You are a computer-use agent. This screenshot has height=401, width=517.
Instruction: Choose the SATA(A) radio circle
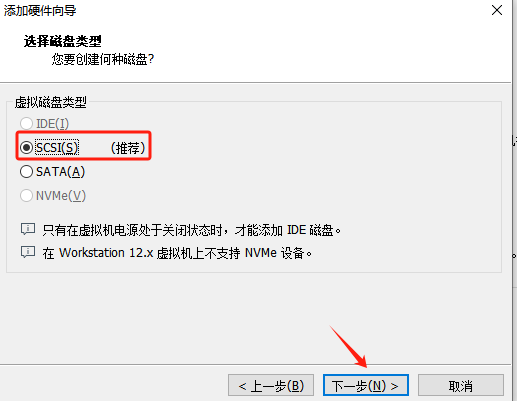[26, 172]
